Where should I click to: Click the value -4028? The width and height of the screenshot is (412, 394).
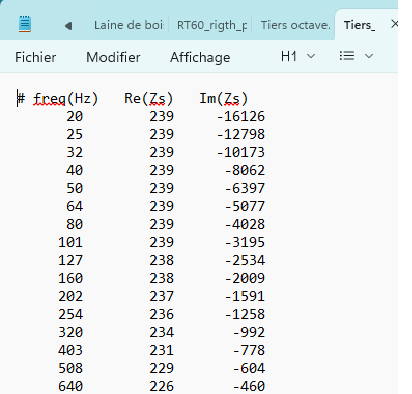245,224
